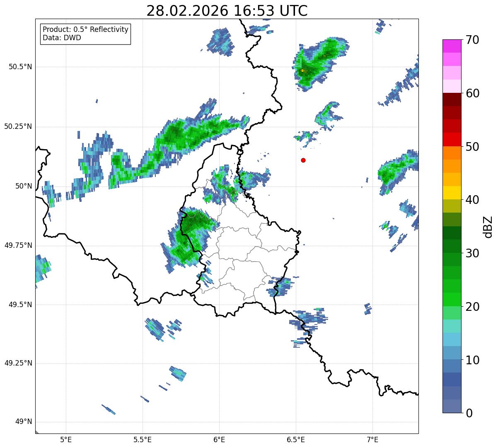Click the longitude label 5°E
This screenshot has width=498, height=448.
[x=66, y=440]
